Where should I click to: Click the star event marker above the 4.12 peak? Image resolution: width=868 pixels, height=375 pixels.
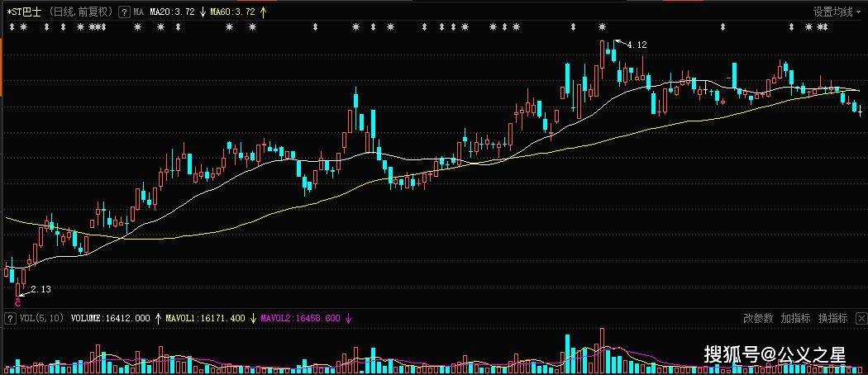(603, 26)
